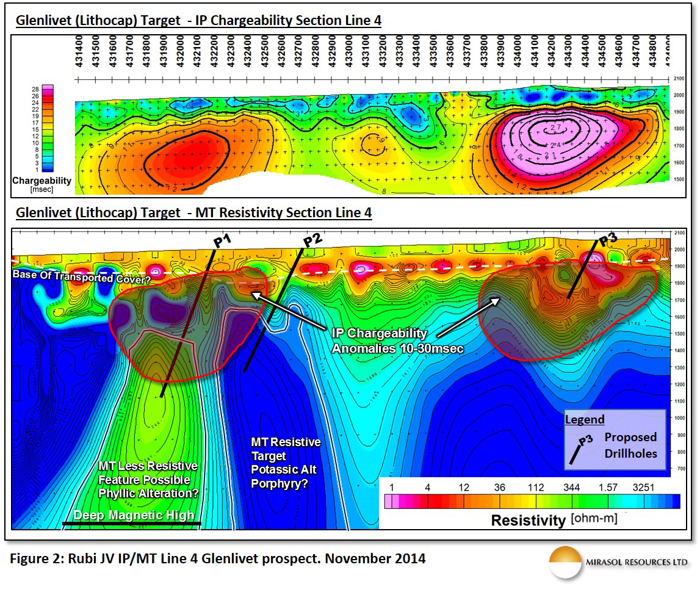Viewport: 700px width, 595px height.
Task: Click the Figure 2 caption text
Action: (217, 558)
